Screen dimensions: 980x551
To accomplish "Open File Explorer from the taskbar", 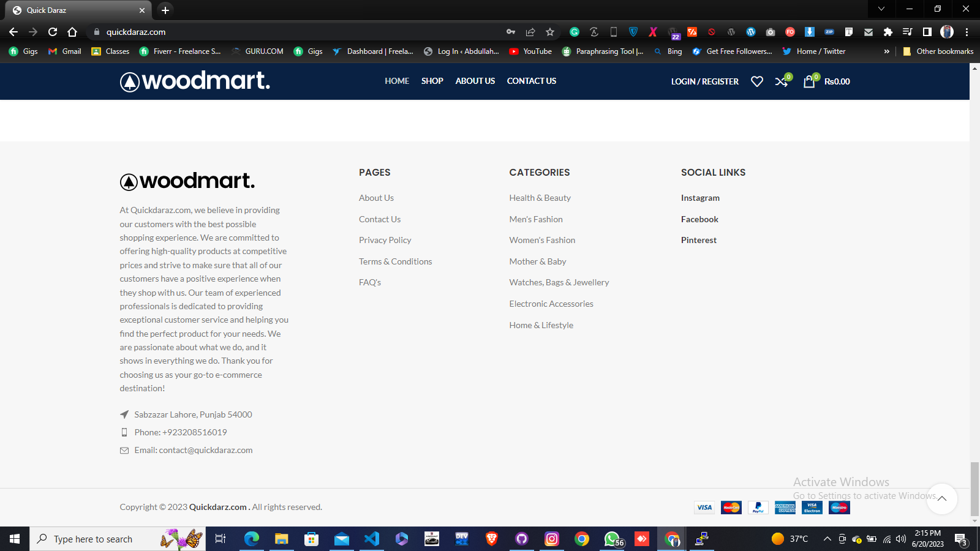I will coord(282,539).
